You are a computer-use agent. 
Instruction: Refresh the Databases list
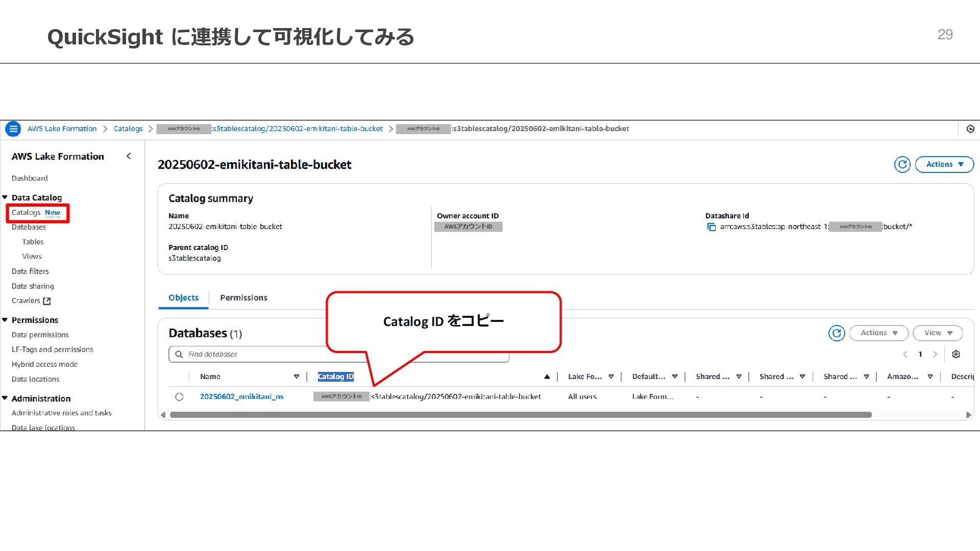[836, 333]
